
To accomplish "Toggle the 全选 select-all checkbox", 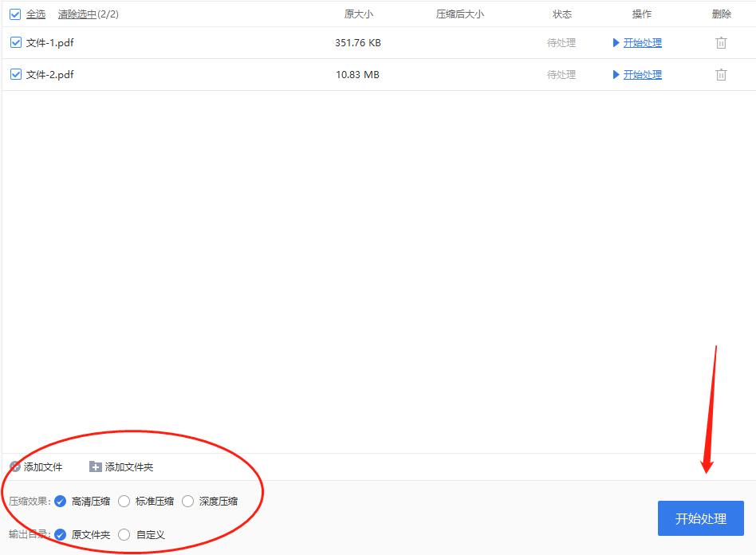I will [14, 14].
